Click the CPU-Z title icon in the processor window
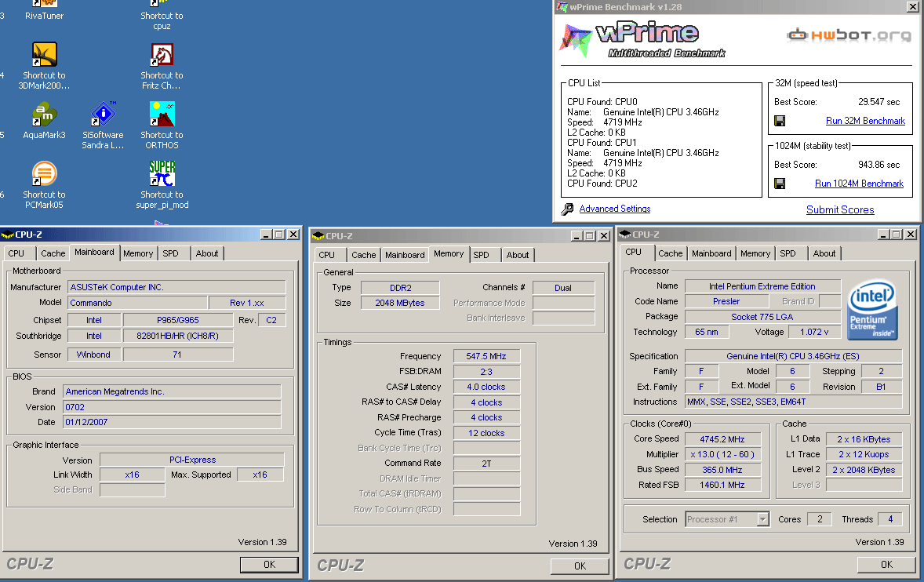The width and height of the screenshot is (924, 582). 625,235
